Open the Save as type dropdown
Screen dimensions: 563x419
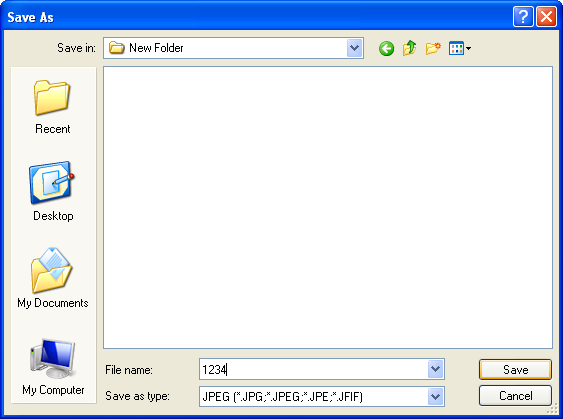click(436, 396)
